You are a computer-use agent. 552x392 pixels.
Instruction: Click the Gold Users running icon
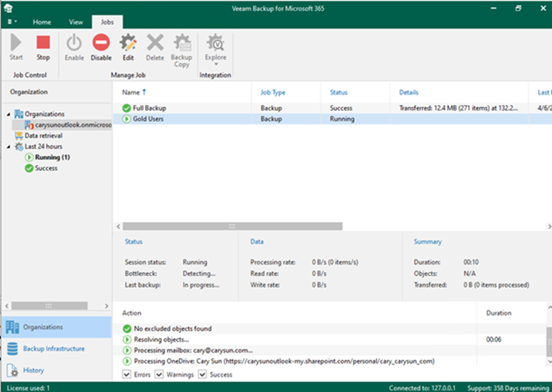[126, 119]
